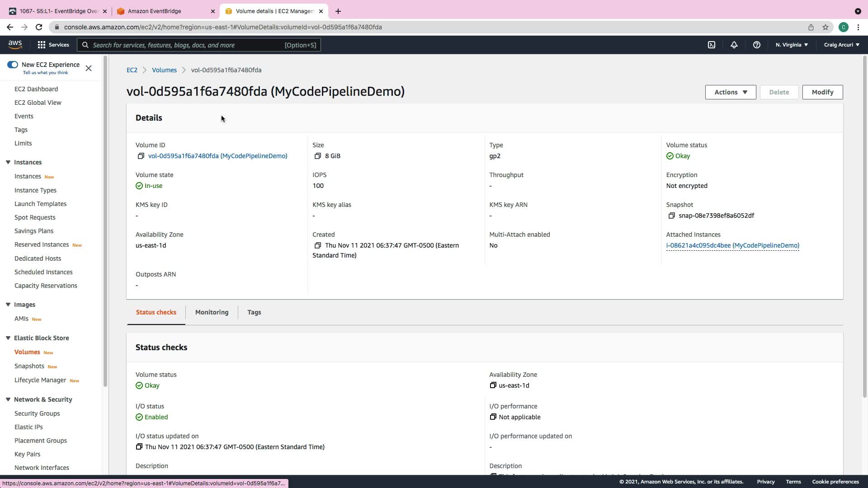Open the Actions dropdown
868x488 pixels.
click(x=730, y=92)
